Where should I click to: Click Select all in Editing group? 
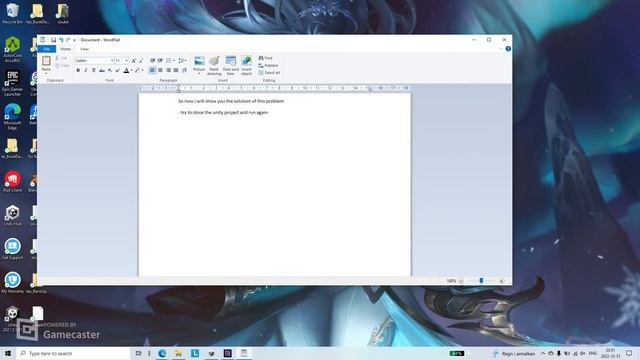(x=269, y=73)
